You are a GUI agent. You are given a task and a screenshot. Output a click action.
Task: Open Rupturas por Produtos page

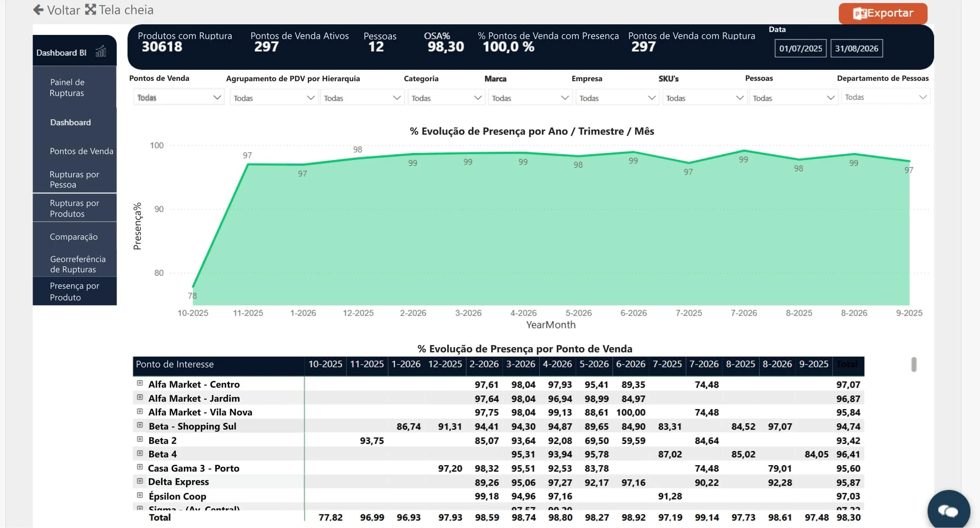click(x=75, y=208)
